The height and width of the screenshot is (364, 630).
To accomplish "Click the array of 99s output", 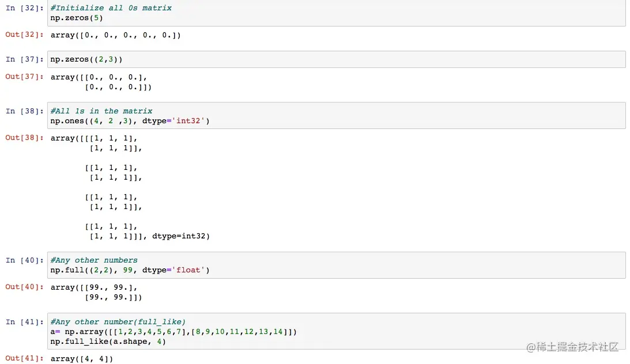I will (96, 293).
